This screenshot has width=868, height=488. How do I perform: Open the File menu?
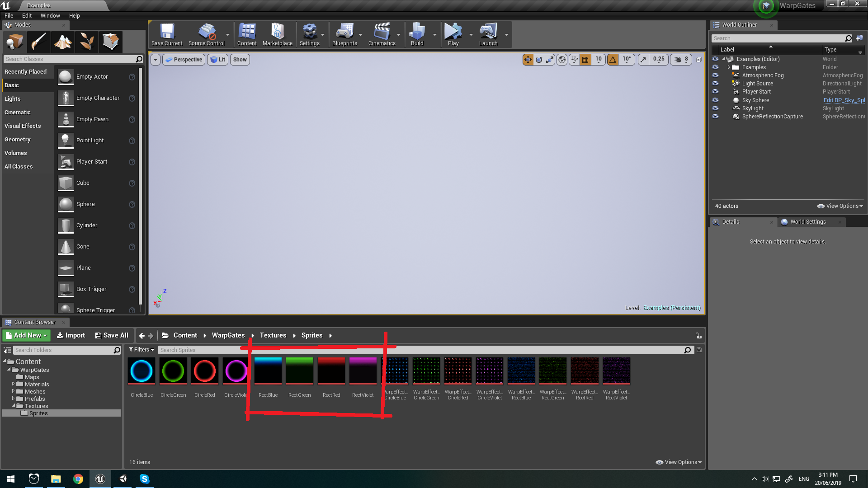coord(9,15)
